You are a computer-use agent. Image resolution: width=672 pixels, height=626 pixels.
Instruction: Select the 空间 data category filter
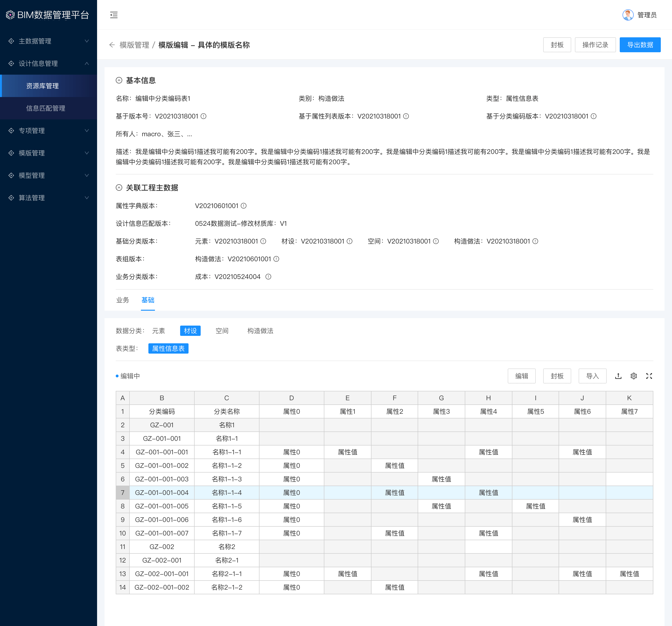(222, 331)
